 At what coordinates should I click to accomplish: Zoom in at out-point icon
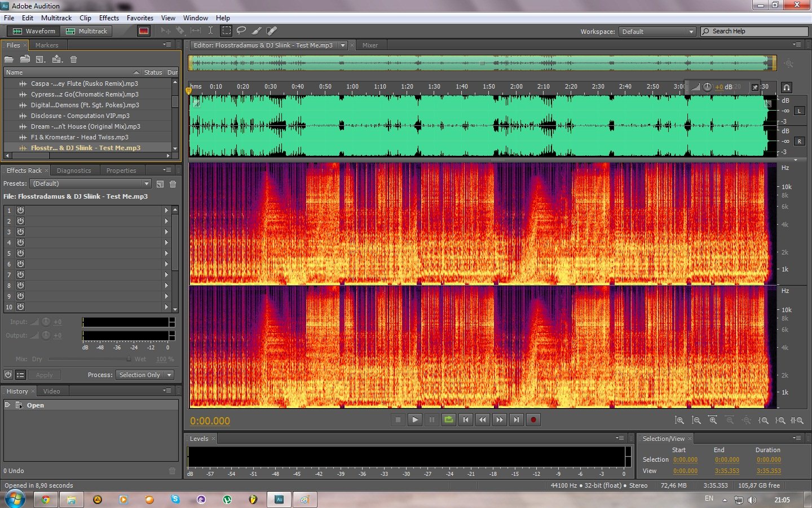point(780,420)
